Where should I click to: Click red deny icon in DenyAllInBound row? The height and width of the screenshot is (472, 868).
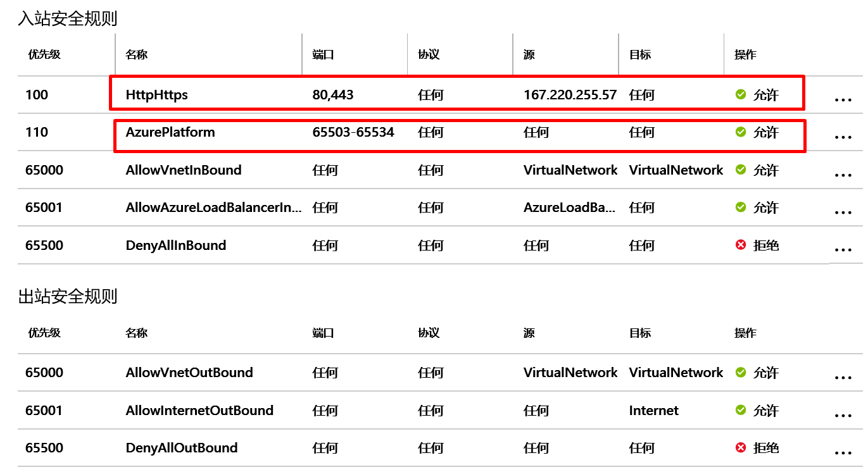click(740, 245)
